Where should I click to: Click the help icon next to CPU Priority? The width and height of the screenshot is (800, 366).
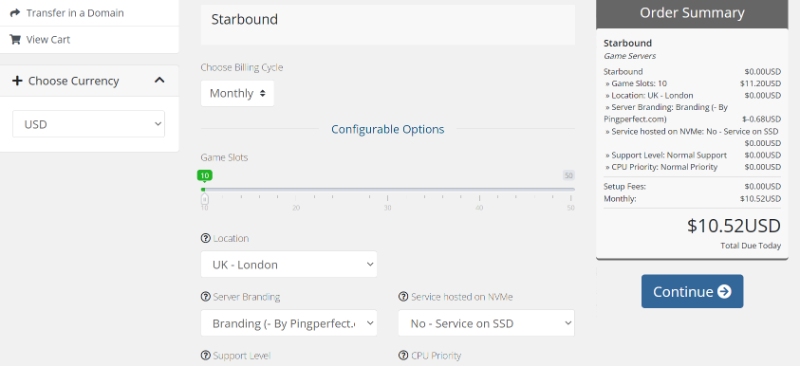403,355
